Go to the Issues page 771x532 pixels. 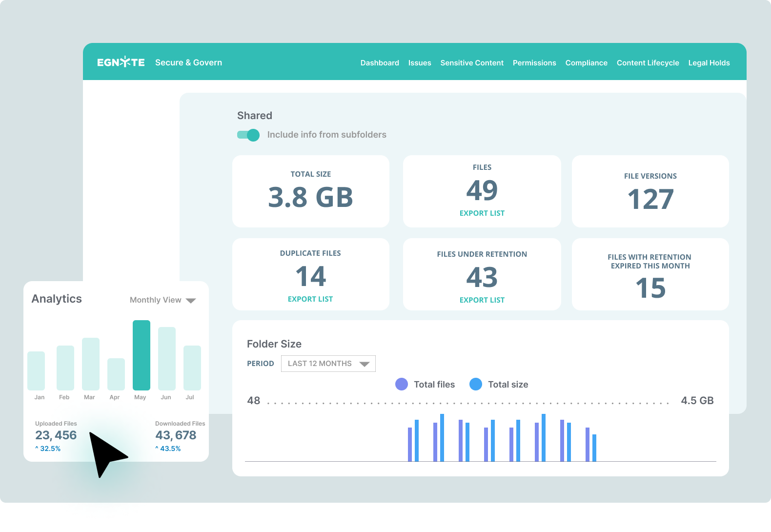point(419,63)
